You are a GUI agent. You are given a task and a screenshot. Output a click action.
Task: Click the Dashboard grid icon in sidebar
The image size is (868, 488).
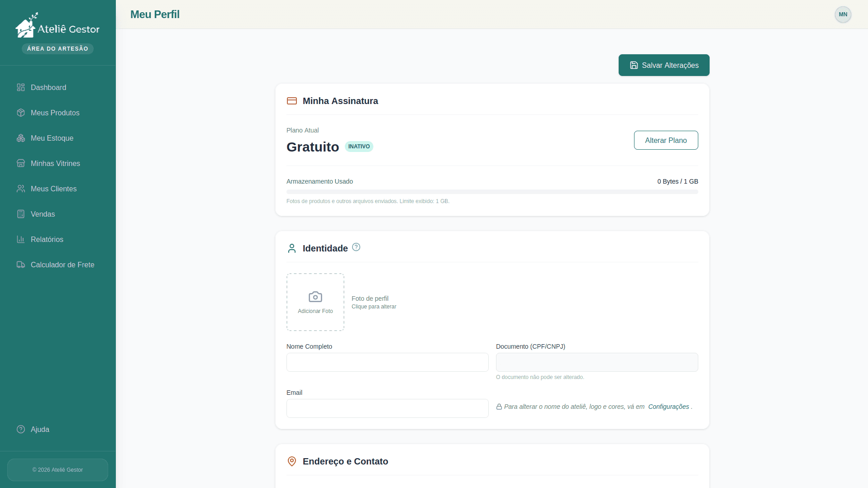coord(21,87)
